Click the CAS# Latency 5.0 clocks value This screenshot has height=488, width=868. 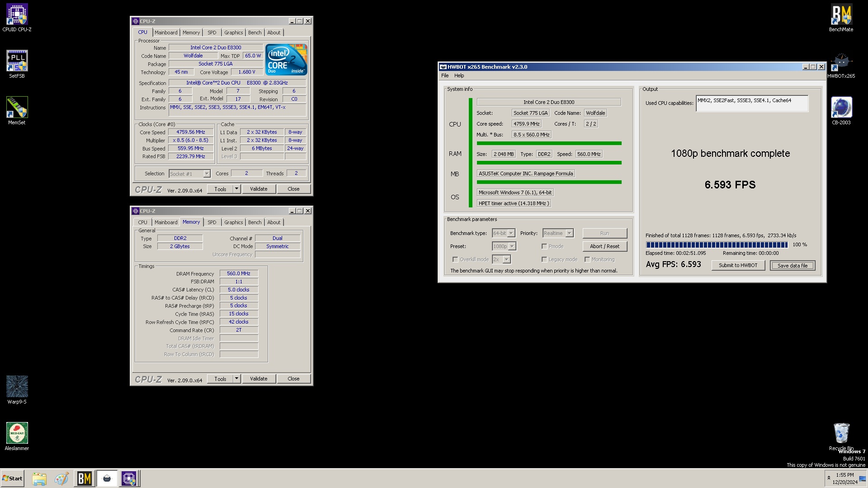tap(239, 290)
